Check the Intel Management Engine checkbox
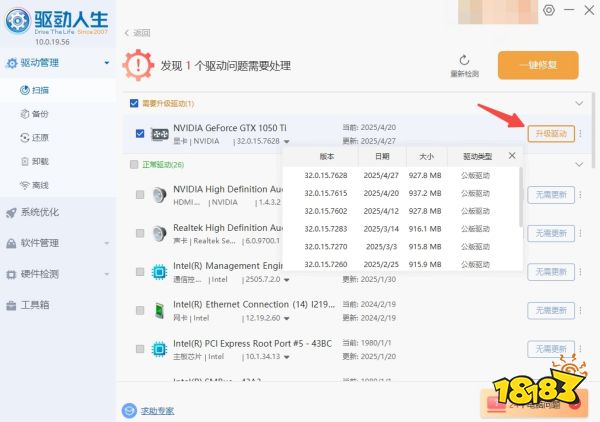Screen dimensions: 600x422 [x=140, y=272]
